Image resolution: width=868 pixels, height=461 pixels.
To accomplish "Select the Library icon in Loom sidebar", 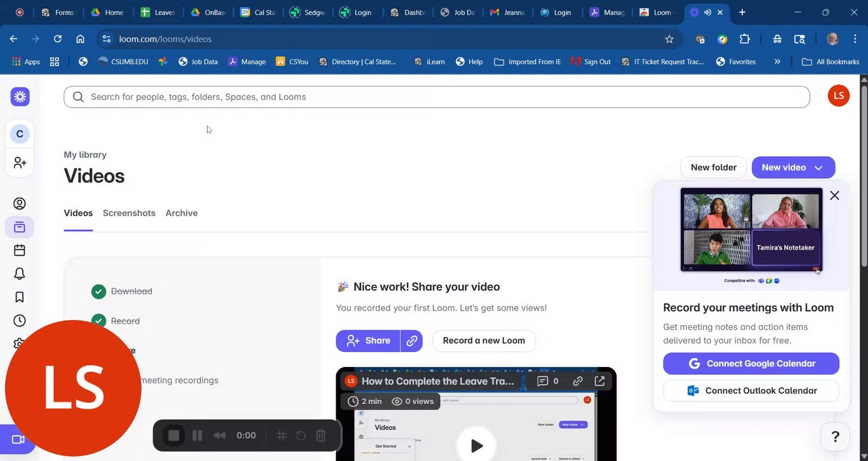I will point(20,227).
